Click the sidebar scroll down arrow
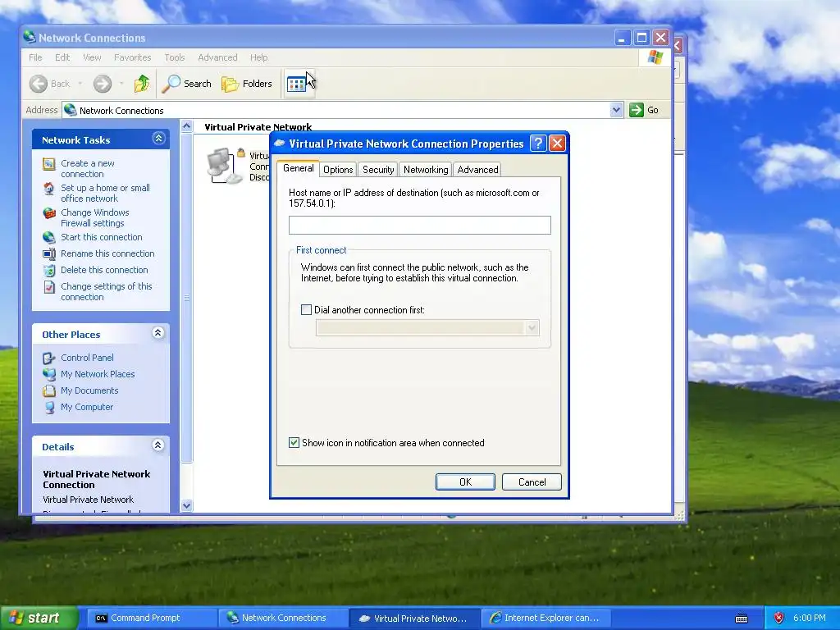 pyautogui.click(x=186, y=505)
